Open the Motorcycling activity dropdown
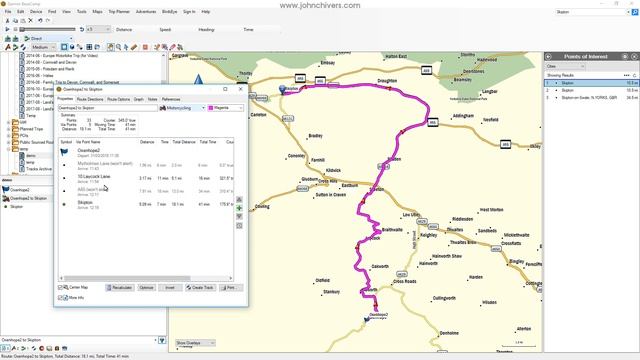The height and width of the screenshot is (360, 640). pyautogui.click(x=182, y=108)
